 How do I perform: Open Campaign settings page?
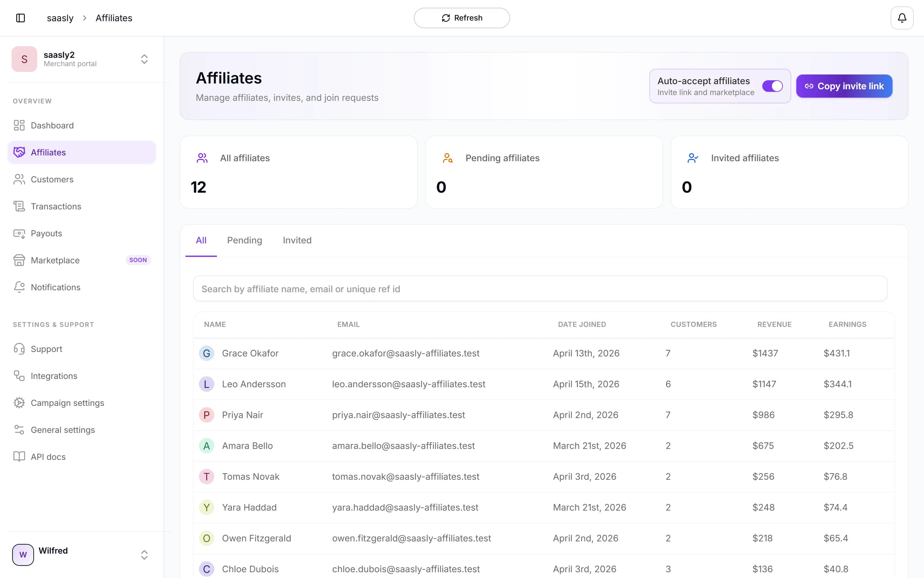(82, 403)
